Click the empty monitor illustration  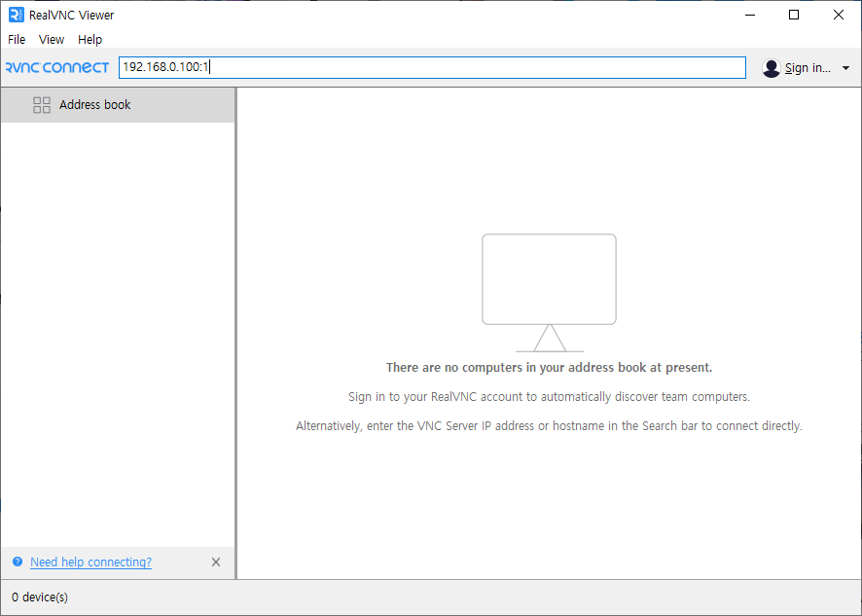click(x=549, y=293)
